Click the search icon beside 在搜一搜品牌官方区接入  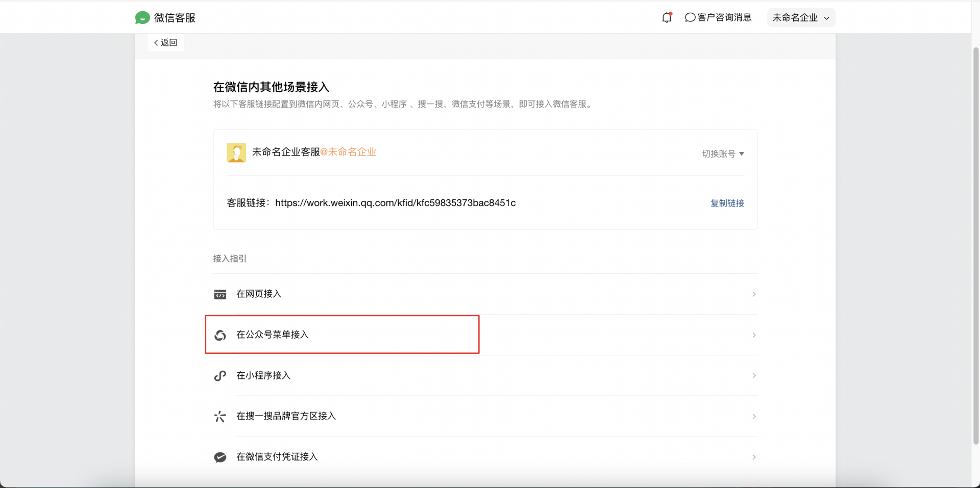pos(220,416)
